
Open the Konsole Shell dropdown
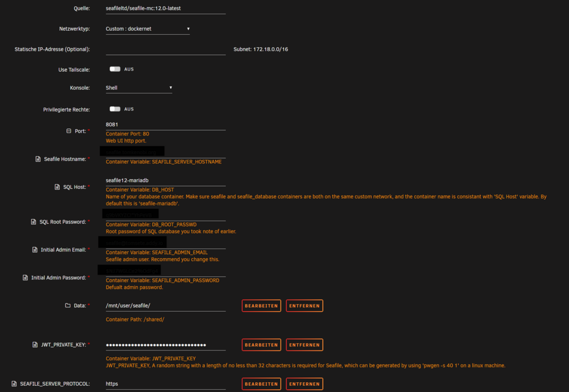pyautogui.click(x=139, y=88)
